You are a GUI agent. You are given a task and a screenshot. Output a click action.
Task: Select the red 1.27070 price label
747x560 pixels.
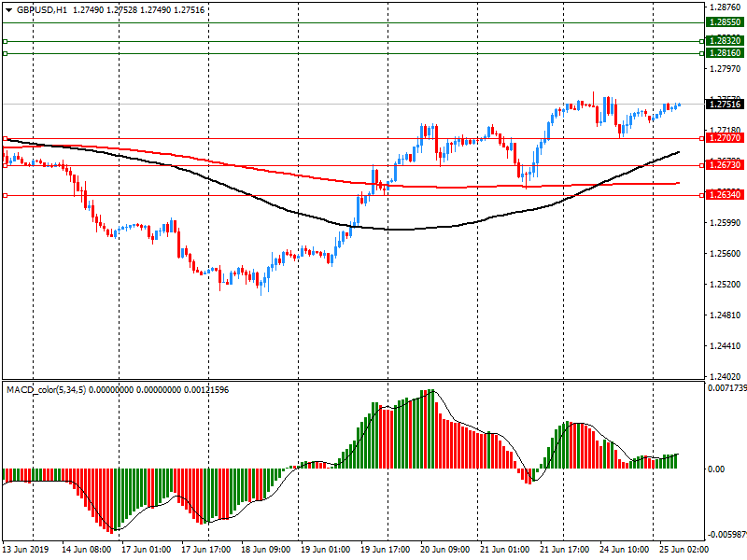[725, 138]
